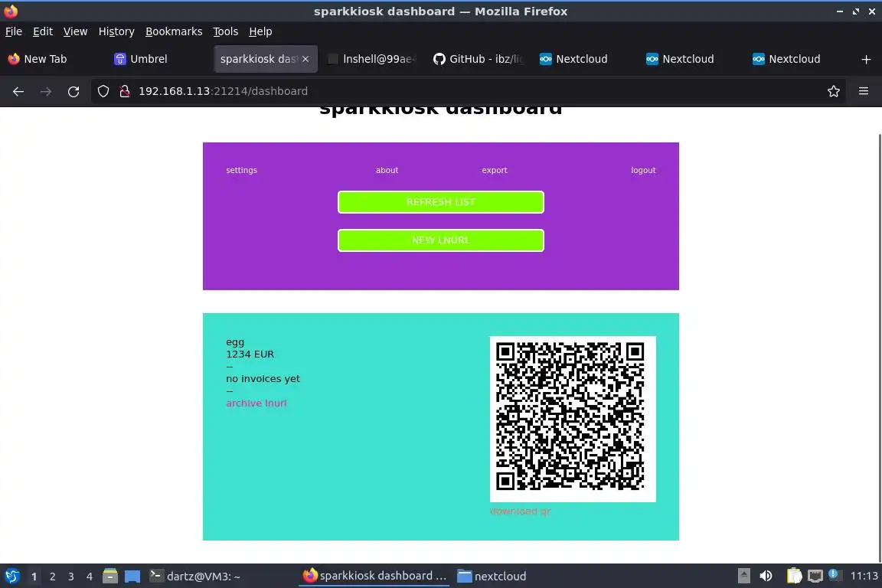Screen dimensions: 882x588
Task: Open a new browser tab with plus
Action: (866, 59)
